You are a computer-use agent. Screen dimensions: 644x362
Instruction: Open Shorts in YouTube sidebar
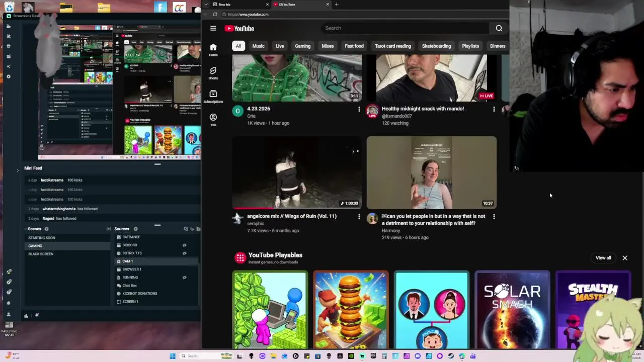click(213, 73)
